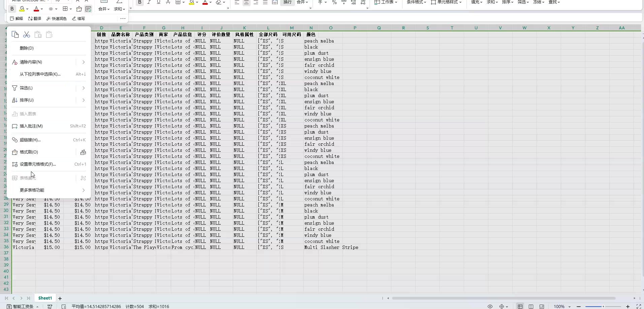644x309 pixels.
Task: Jump to the last sheet with the navigation arrow
Action: click(x=29, y=298)
